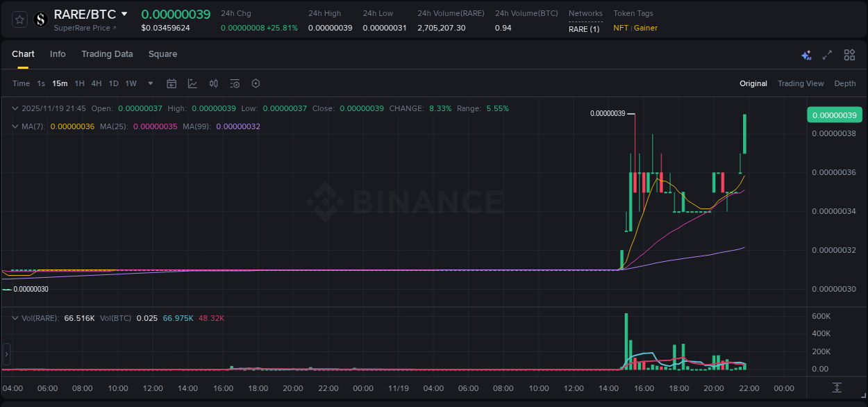This screenshot has height=407, width=868.
Task: Click the fullscreen expand arrows icon
Action: click(x=826, y=54)
